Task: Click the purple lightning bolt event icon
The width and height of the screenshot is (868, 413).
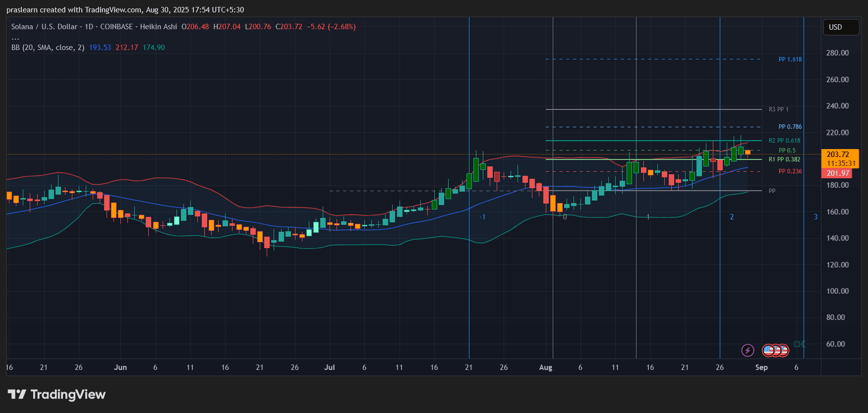Action: click(x=748, y=351)
